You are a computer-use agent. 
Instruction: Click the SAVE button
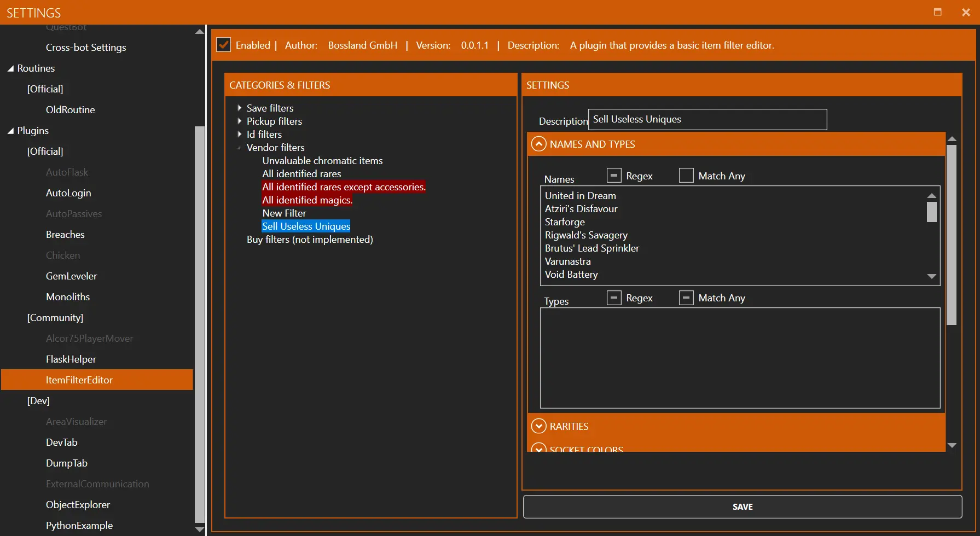(743, 506)
